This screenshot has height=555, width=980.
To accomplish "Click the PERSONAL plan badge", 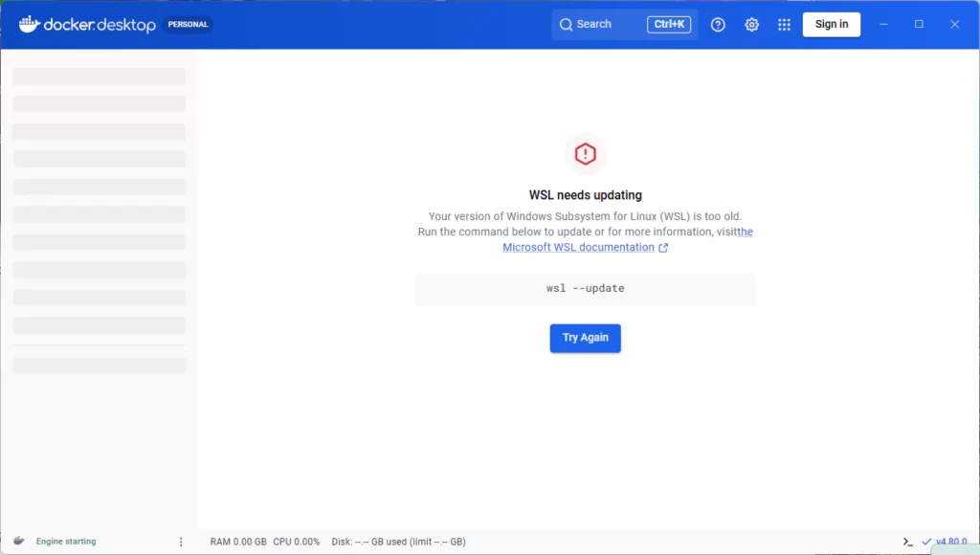I will [x=188, y=24].
